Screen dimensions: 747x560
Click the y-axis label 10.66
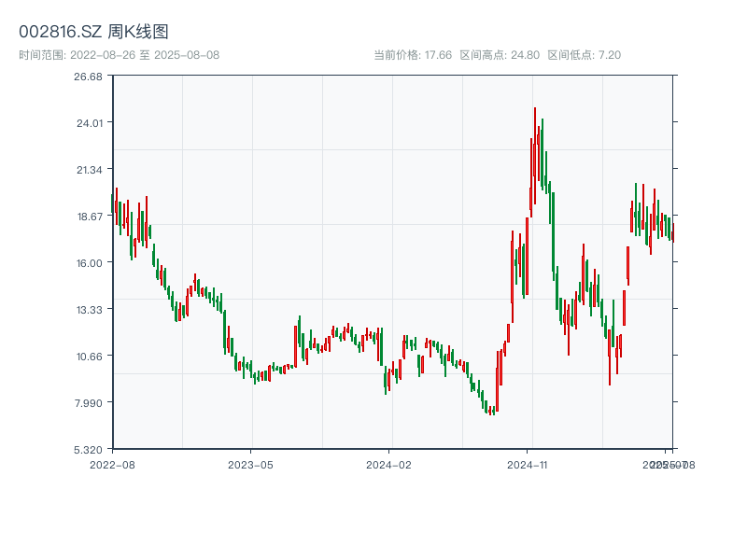point(90,357)
